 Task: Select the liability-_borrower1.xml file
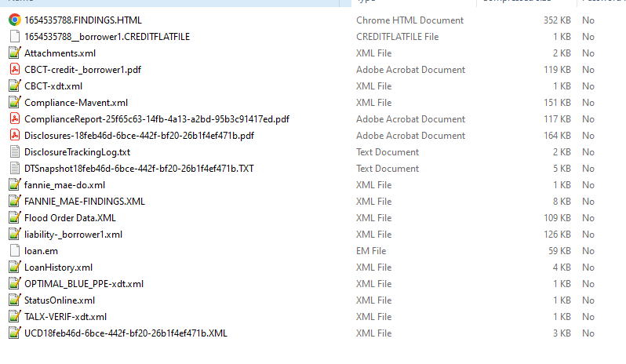click(74, 235)
